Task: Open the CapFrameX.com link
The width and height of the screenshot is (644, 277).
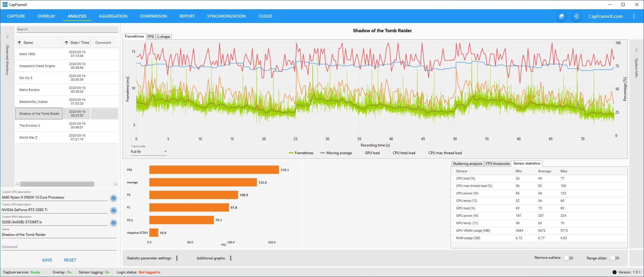Action: point(606,16)
